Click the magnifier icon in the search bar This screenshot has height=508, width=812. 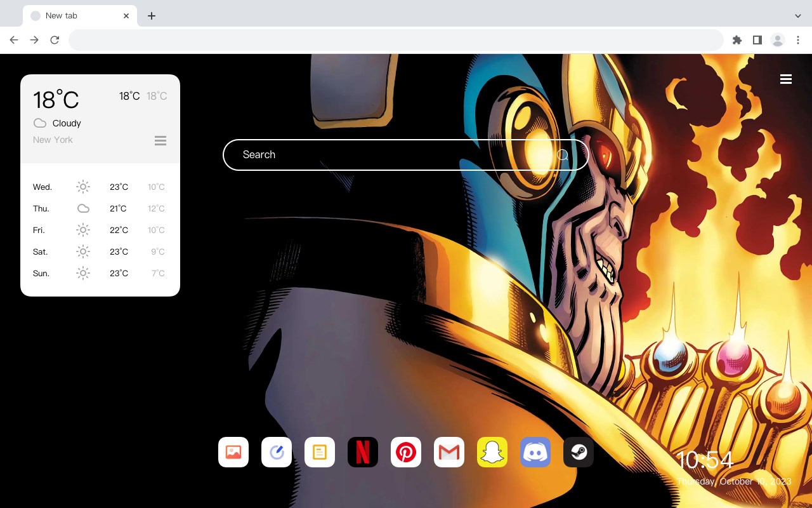pyautogui.click(x=563, y=155)
